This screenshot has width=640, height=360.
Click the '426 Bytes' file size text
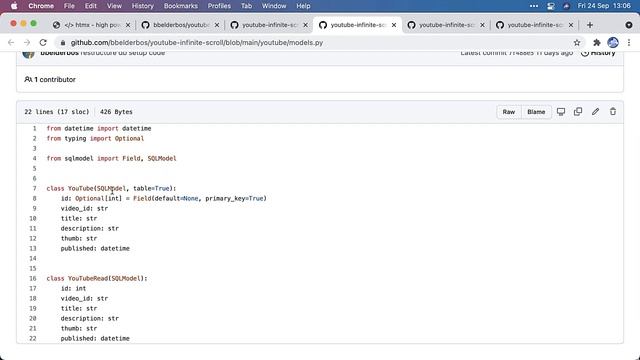pyautogui.click(x=116, y=112)
